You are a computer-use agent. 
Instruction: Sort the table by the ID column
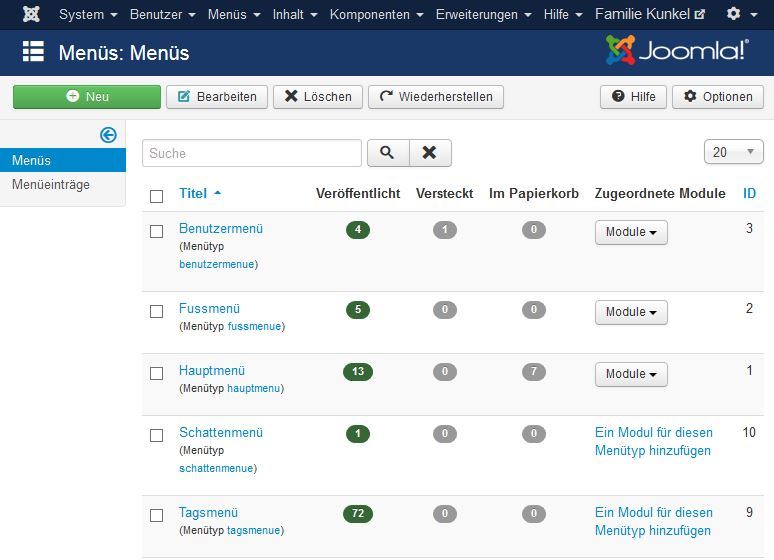(749, 193)
